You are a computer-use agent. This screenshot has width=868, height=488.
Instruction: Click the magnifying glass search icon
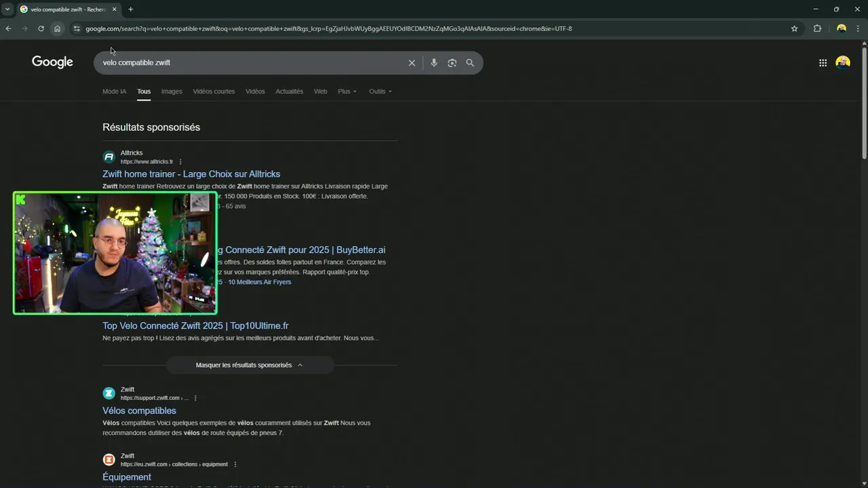tap(470, 63)
